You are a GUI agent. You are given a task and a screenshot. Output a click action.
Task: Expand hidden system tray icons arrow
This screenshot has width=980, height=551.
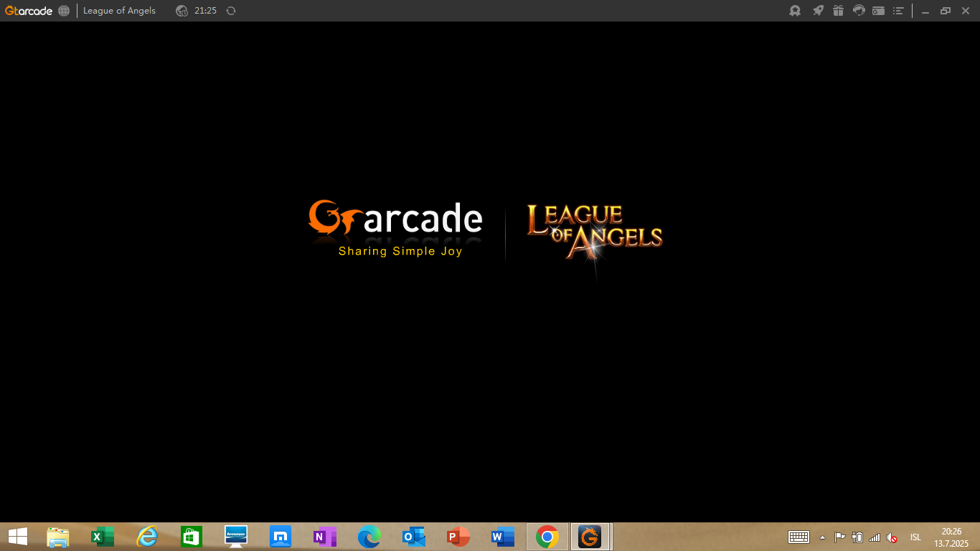822,537
